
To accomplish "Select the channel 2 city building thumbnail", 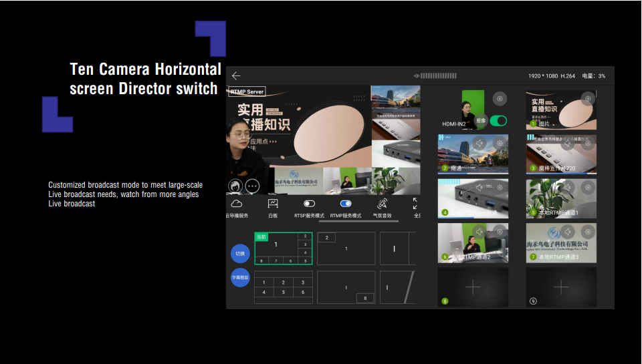I will click(x=473, y=153).
